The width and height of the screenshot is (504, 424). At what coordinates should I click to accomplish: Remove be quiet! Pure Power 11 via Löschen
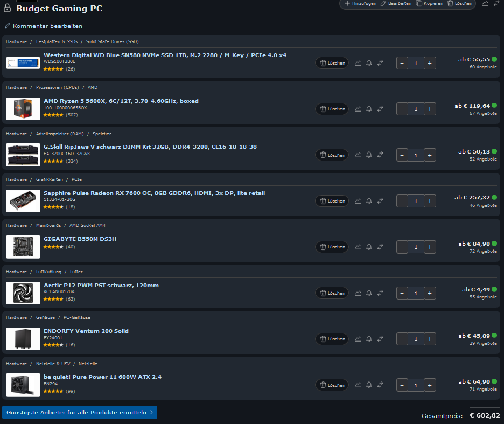tap(332, 385)
